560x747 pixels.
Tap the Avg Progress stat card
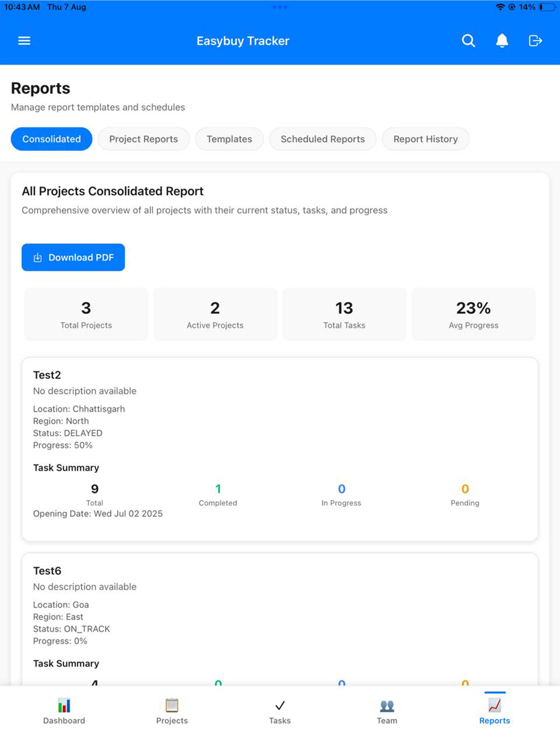474,314
